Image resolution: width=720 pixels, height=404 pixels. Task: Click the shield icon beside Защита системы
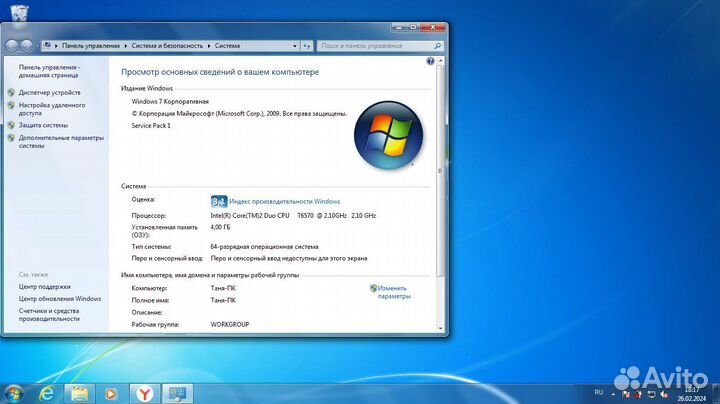11,125
